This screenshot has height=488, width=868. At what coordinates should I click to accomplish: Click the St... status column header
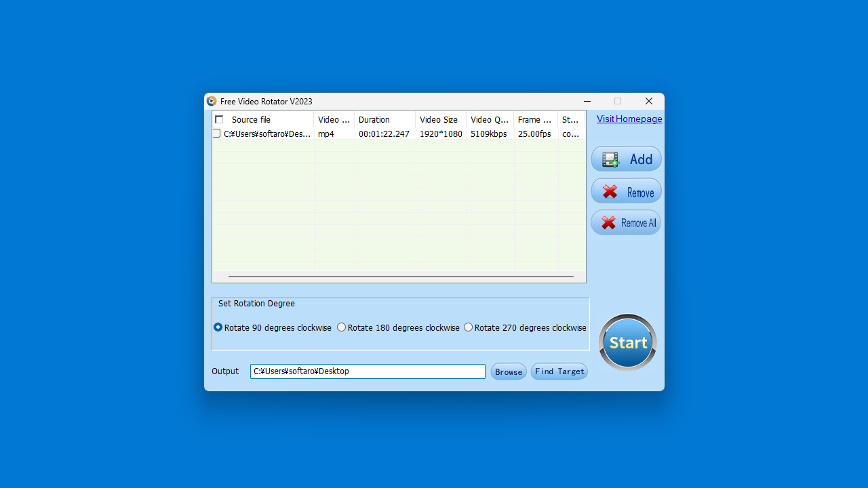point(572,119)
